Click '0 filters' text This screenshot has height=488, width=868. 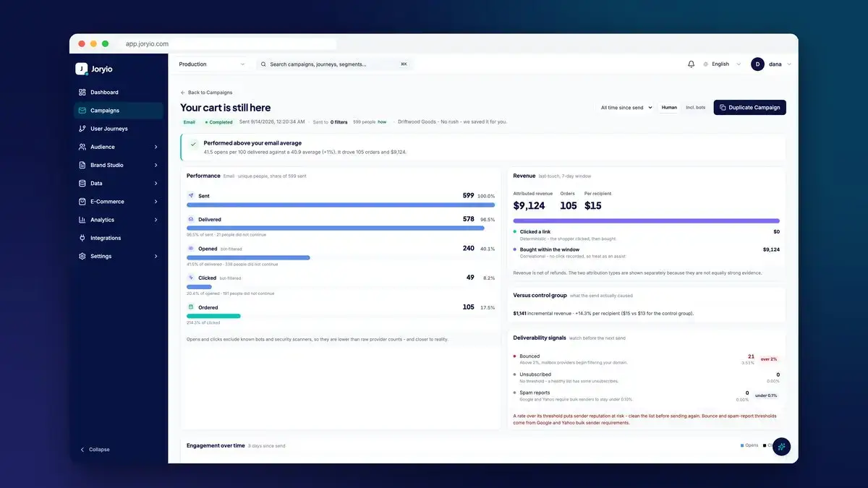pyautogui.click(x=339, y=122)
